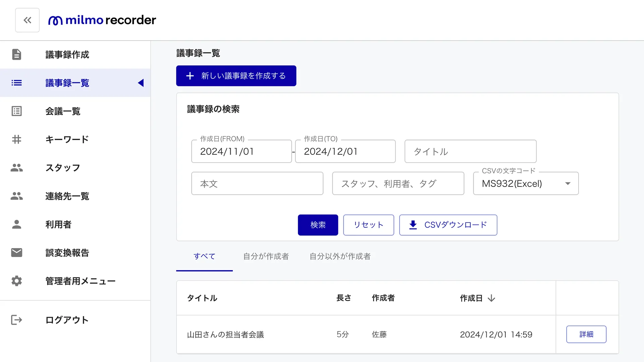Switch to 自分が作成者 tab

pos(266,256)
